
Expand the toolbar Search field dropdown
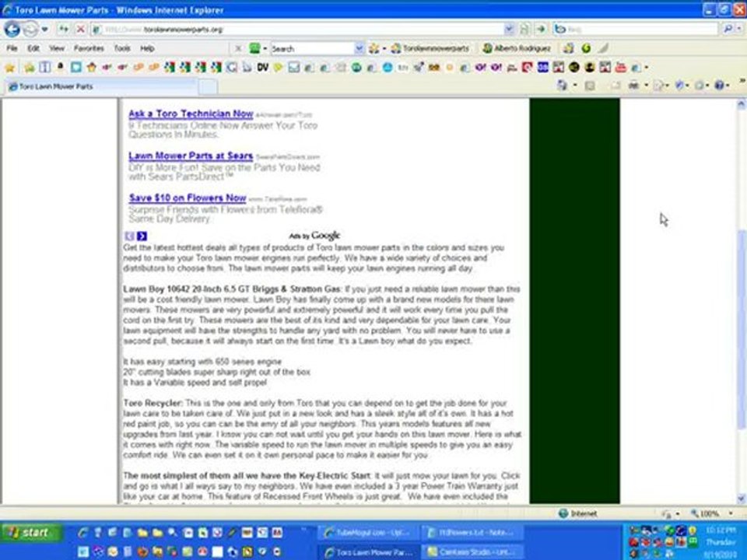(359, 48)
